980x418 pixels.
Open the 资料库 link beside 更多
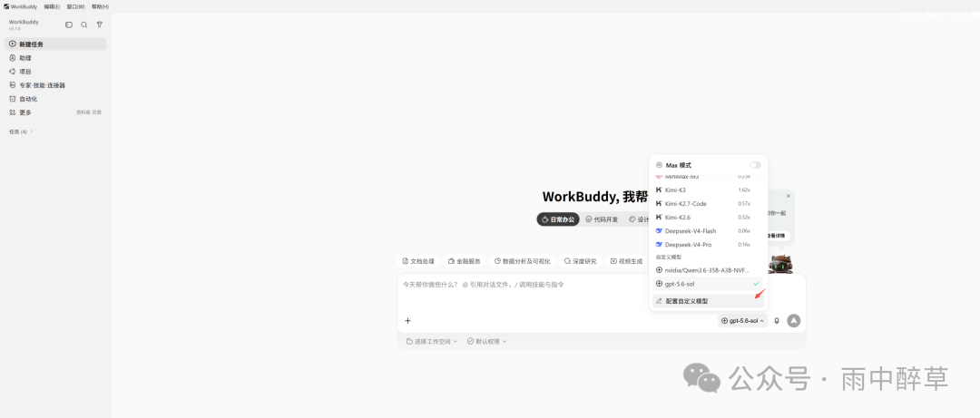(83, 112)
